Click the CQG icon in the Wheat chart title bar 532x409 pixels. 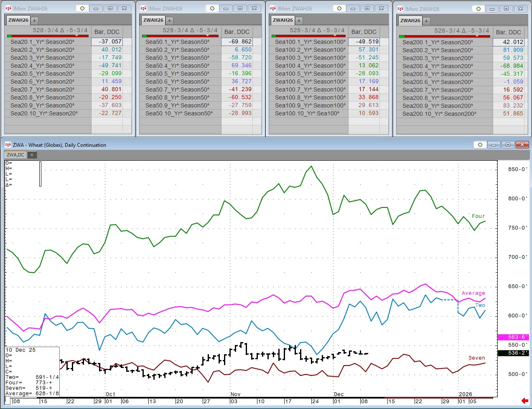[x=8, y=145]
